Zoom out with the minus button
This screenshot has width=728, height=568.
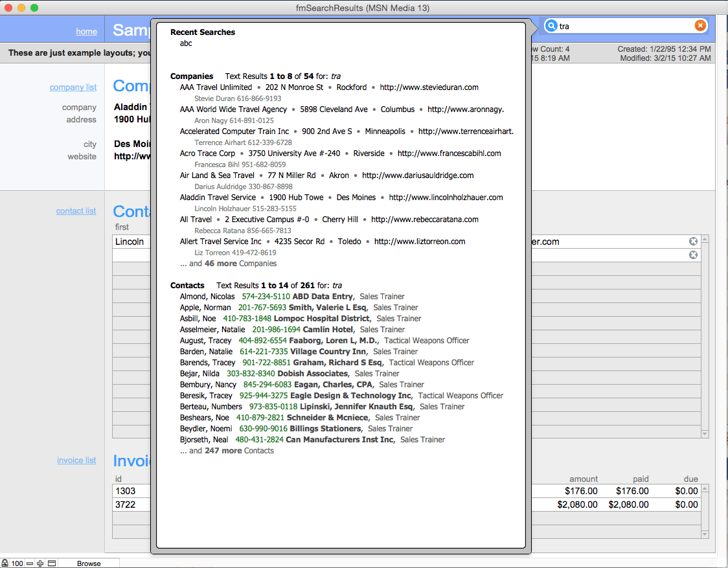30,563
